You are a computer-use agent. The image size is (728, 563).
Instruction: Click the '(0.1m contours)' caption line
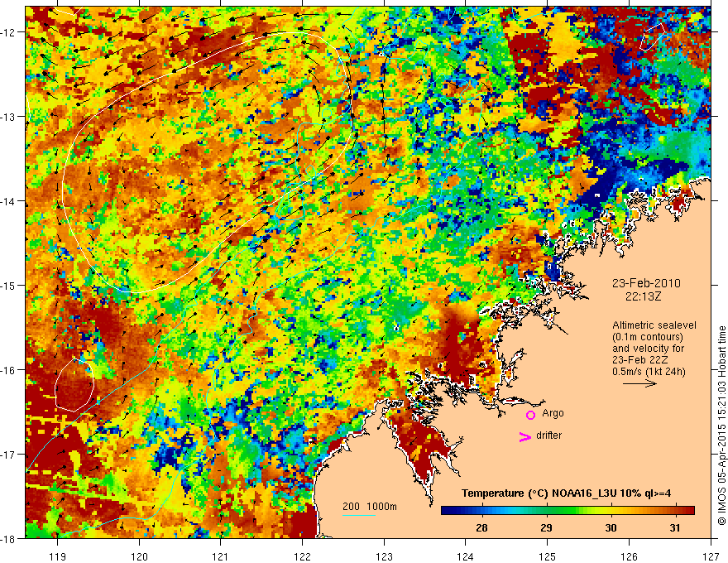click(x=648, y=337)
